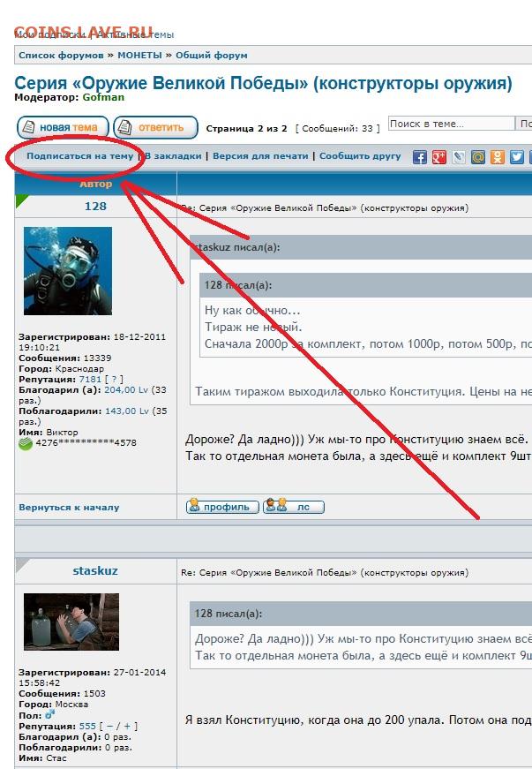Share via LiveJournal pencil icon

point(459,157)
